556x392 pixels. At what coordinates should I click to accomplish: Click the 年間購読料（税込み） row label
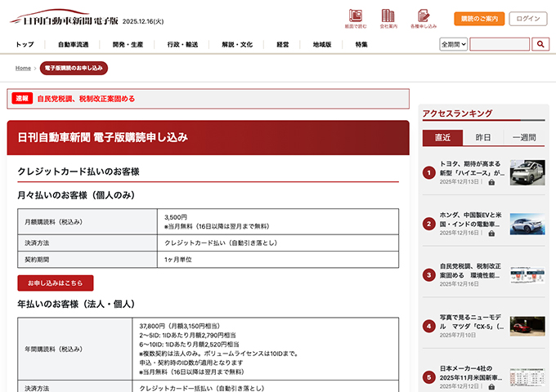point(53,350)
